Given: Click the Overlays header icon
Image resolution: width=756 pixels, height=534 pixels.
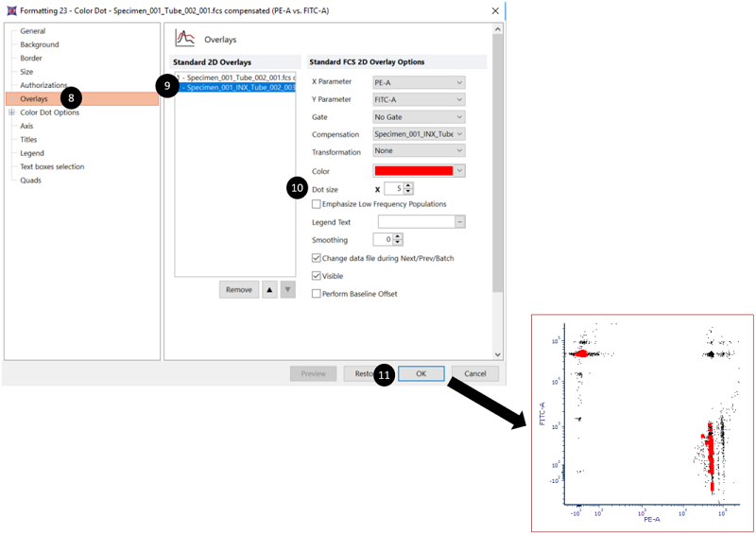Looking at the screenshot, I should coord(185,38).
